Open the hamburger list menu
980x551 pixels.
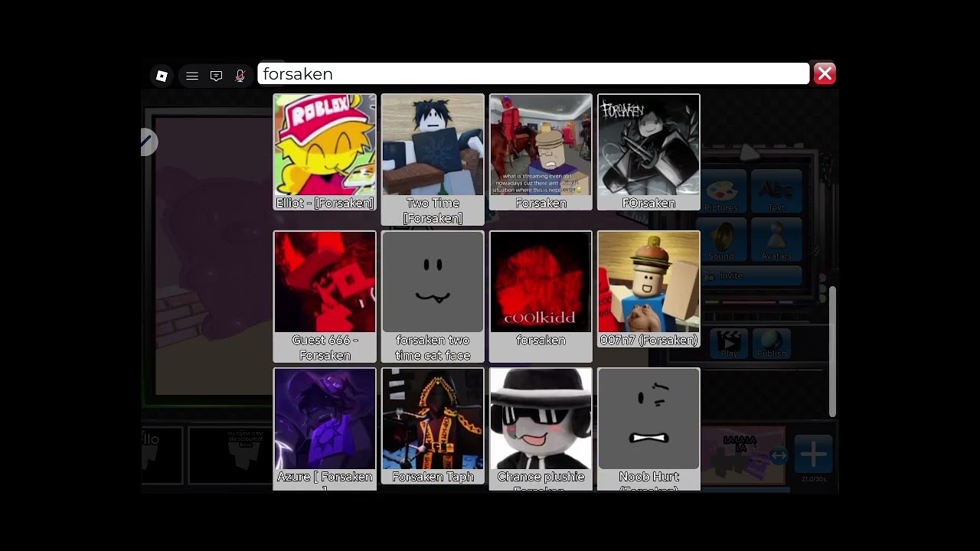pyautogui.click(x=192, y=76)
